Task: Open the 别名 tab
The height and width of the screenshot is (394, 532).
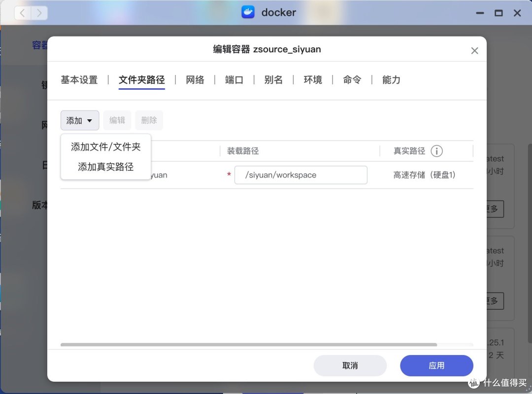Action: (x=273, y=80)
